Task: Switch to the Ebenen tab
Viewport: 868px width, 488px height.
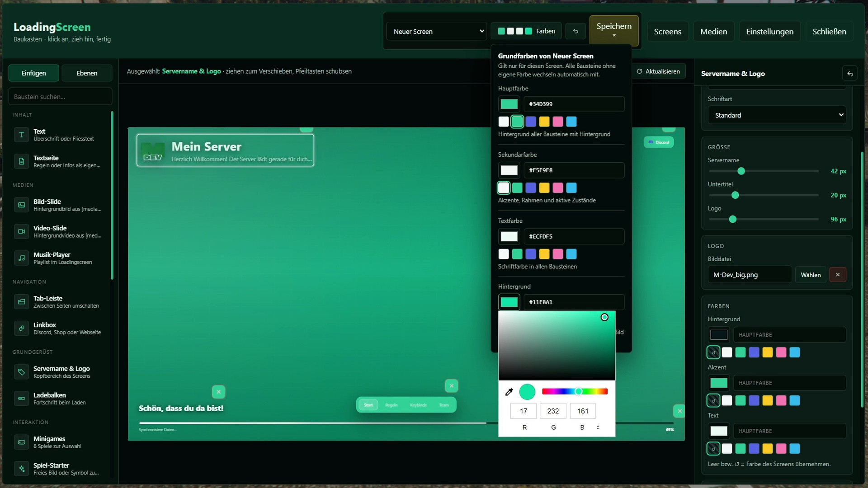Action: (87, 73)
